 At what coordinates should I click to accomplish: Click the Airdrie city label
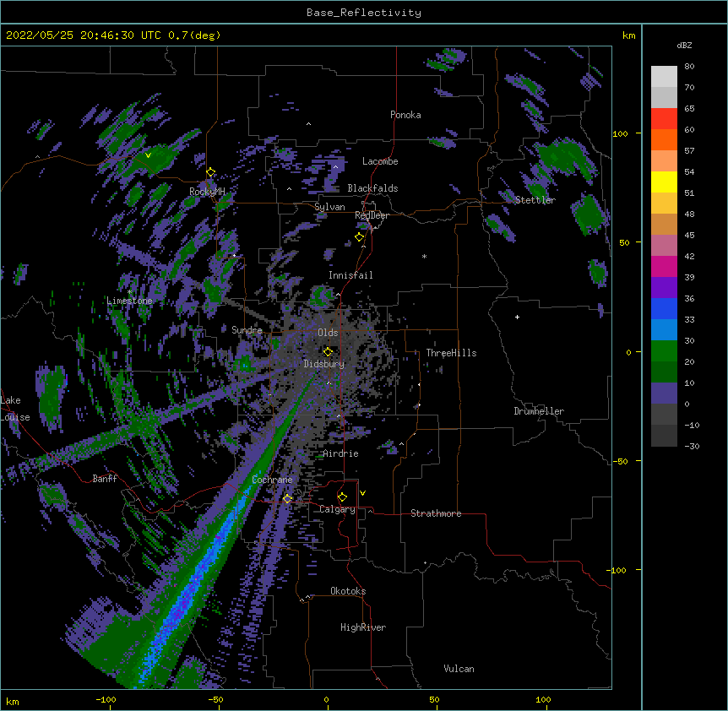tap(341, 453)
